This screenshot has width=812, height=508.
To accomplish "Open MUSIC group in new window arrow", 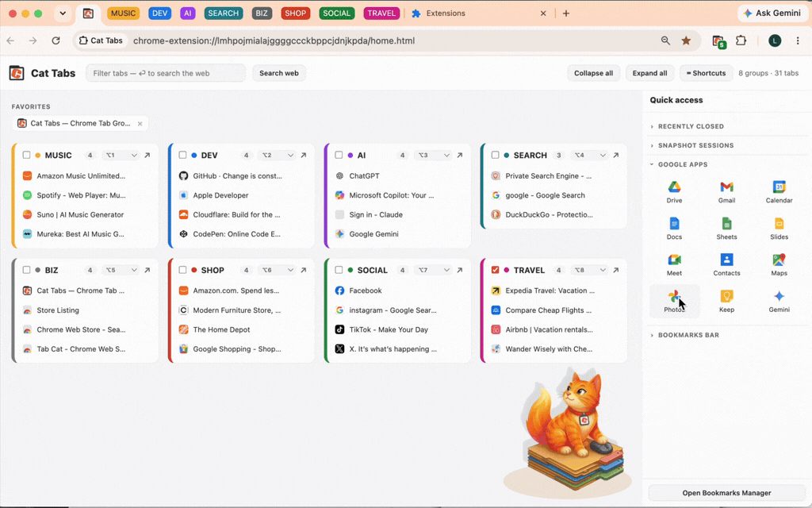I will 147,155.
